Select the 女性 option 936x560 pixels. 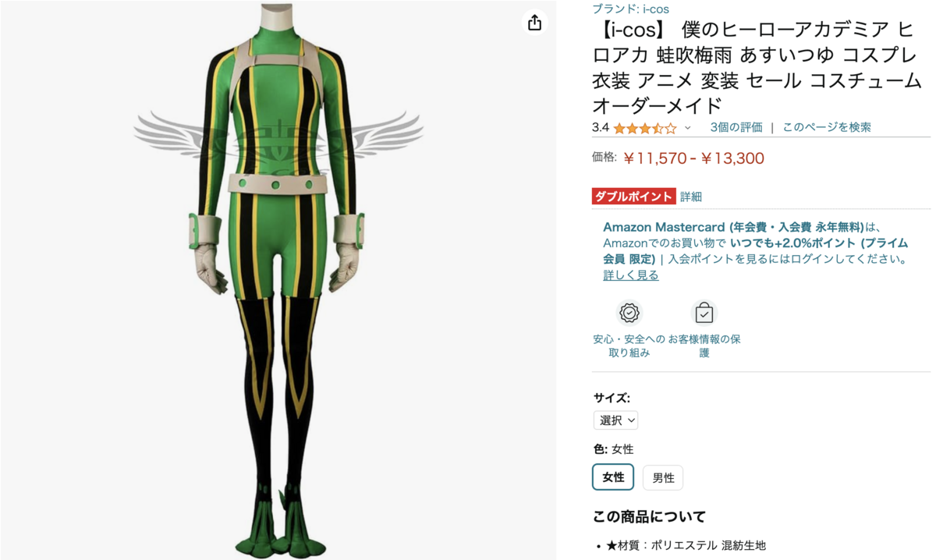tap(613, 477)
